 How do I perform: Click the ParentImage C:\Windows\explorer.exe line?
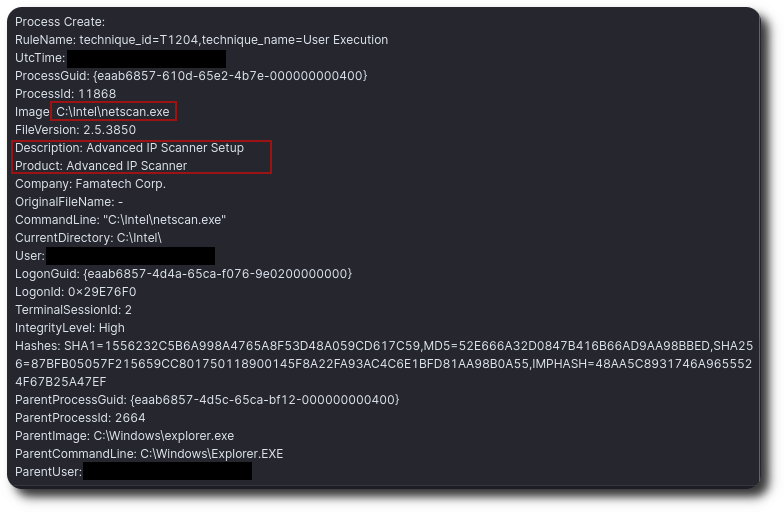coord(124,436)
